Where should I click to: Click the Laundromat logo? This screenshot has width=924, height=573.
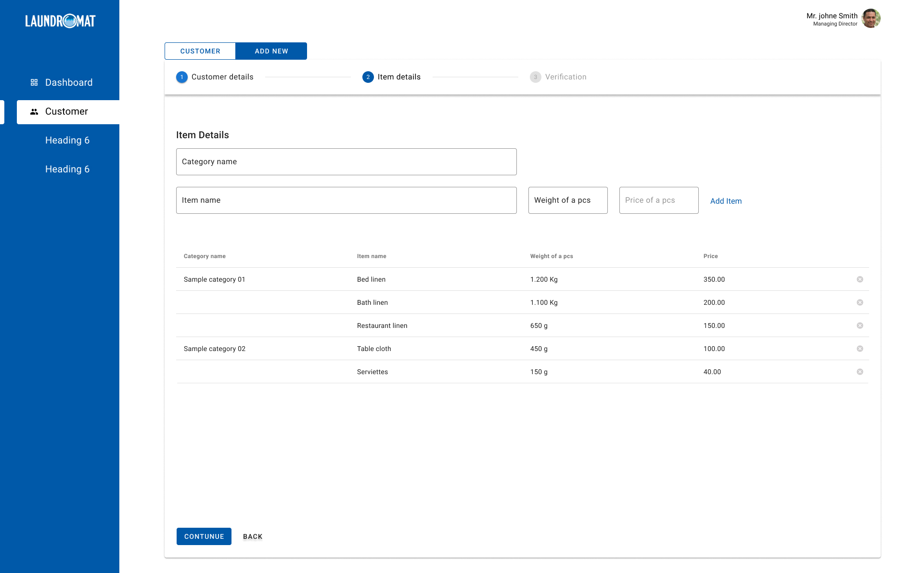(60, 21)
